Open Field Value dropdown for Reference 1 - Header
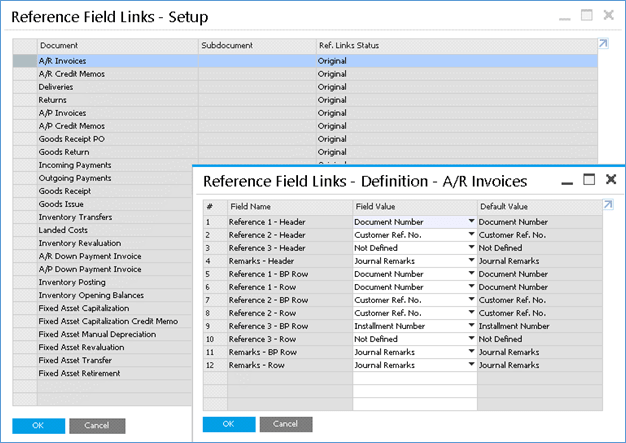 coord(471,221)
